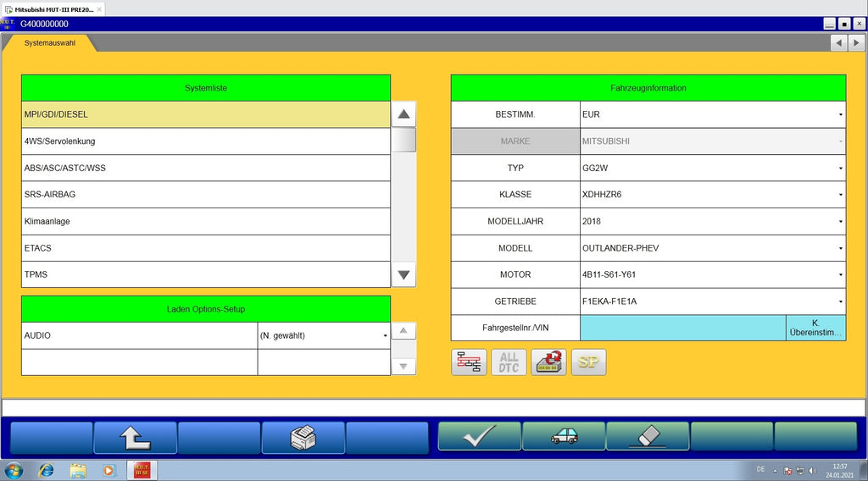Select MPI/GDI/DIESEL in the system list
868x481 pixels.
(x=205, y=114)
